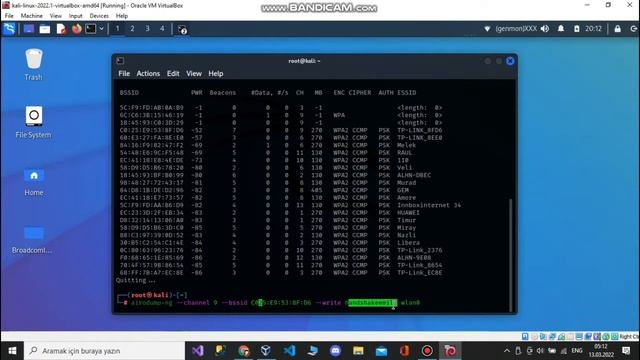Open VS Code from Windows taskbar
640x360 pixels.
click(289, 351)
